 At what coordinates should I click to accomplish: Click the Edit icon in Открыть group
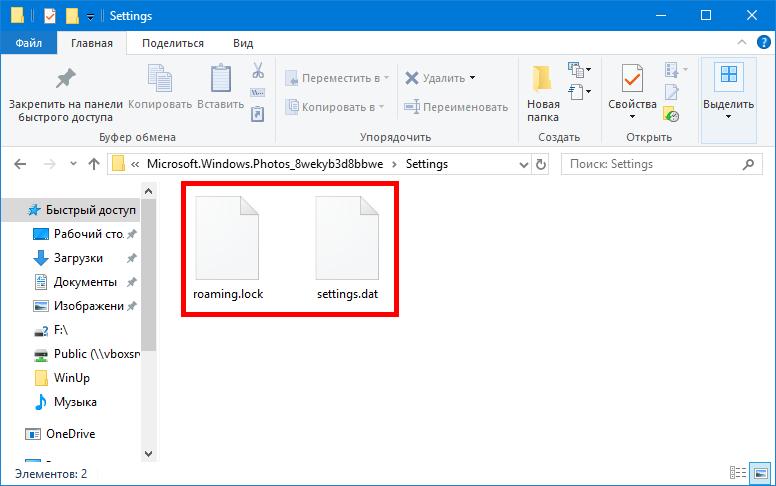coord(672,92)
